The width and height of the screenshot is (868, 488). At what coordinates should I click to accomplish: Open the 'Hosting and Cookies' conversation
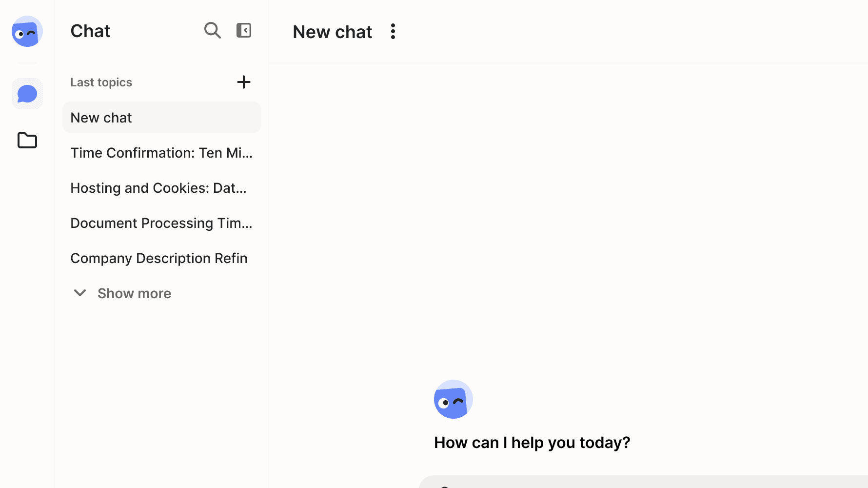[158, 188]
